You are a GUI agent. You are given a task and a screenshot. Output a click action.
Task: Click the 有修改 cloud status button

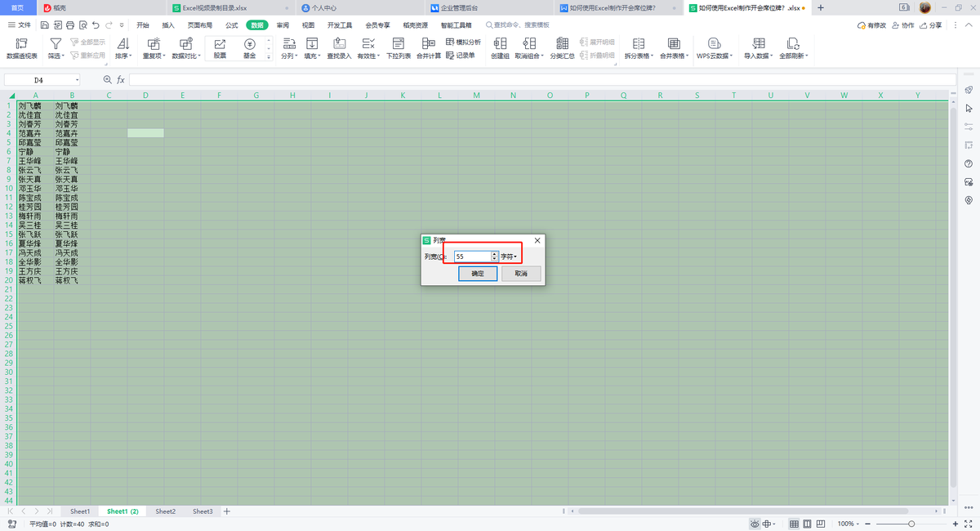pyautogui.click(x=872, y=25)
